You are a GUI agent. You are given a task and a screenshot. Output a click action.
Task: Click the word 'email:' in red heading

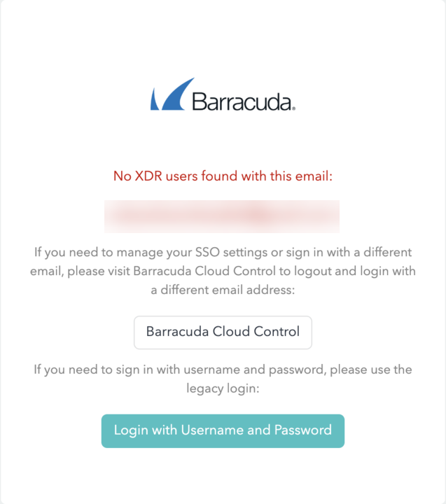(x=314, y=176)
